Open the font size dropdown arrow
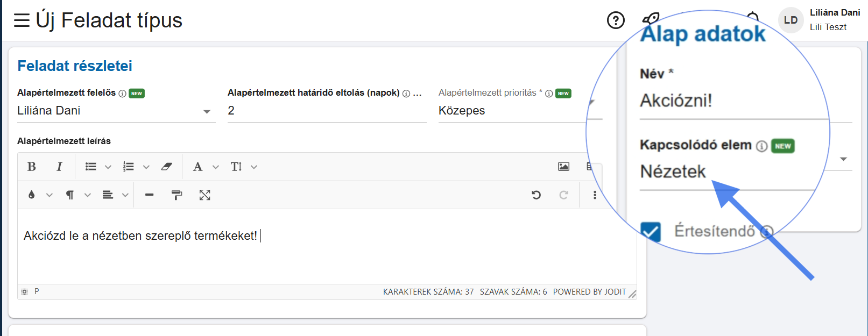The width and height of the screenshot is (868, 336). [x=254, y=167]
